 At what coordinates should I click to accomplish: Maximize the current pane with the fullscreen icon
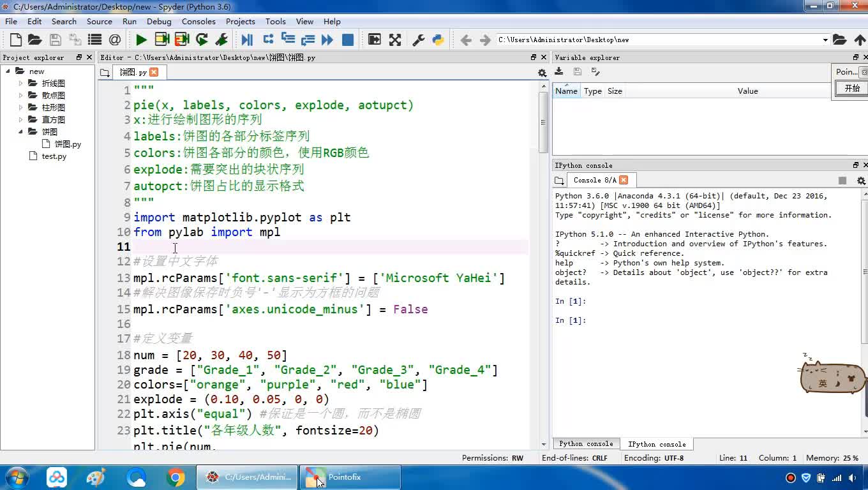pos(395,40)
